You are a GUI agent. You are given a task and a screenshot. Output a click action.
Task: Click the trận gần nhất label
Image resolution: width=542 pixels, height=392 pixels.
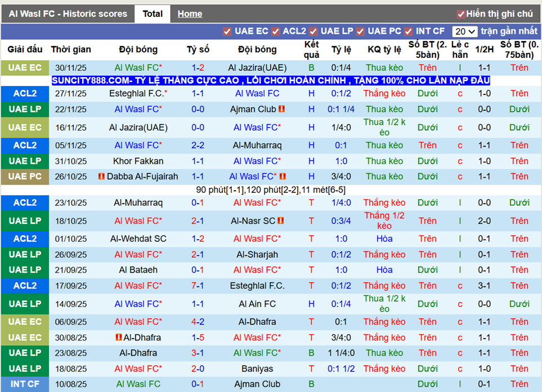[x=509, y=31]
